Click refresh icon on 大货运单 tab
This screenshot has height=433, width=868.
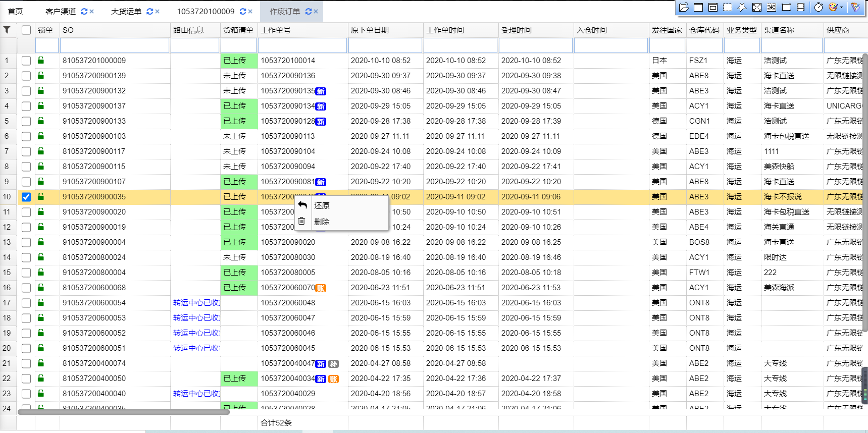(x=149, y=12)
